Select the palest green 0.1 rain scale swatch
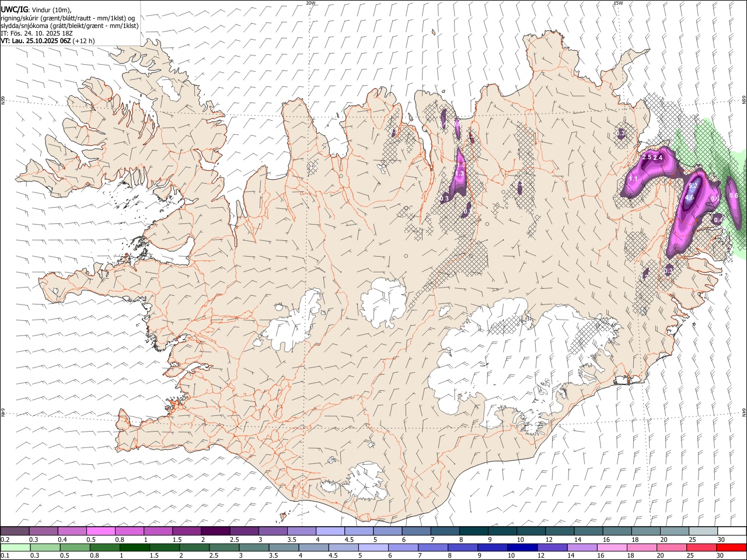Image resolution: width=747 pixels, height=560 pixels. point(16,547)
